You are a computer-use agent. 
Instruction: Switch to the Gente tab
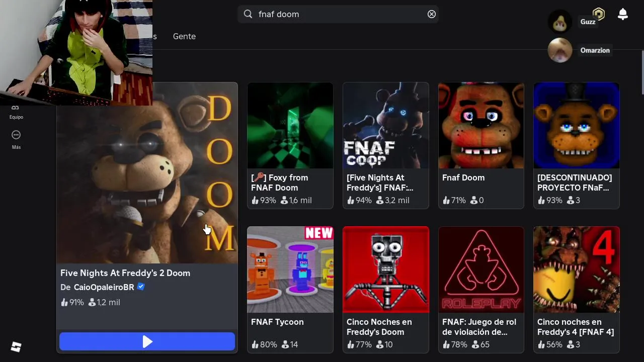[184, 36]
